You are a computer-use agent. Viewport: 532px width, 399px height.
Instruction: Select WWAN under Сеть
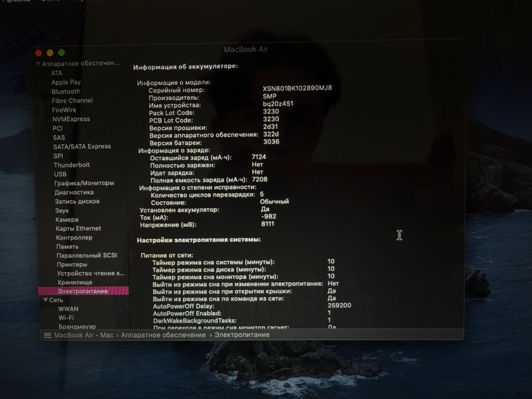click(x=68, y=309)
